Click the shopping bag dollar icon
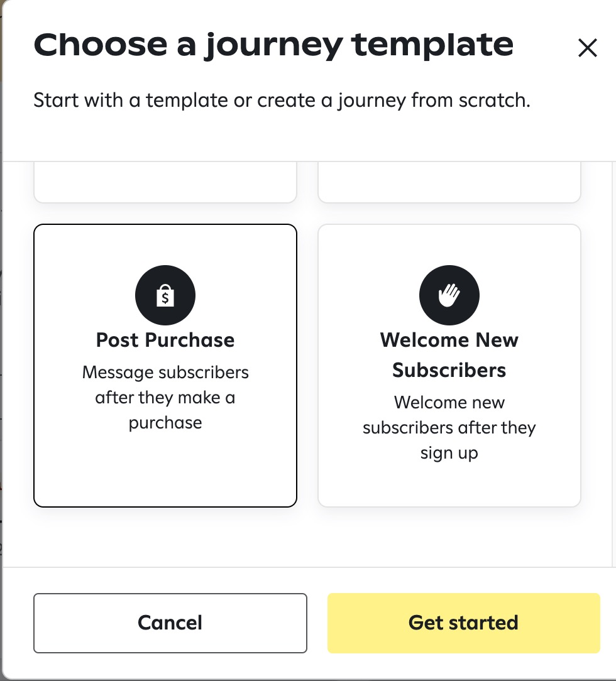The height and width of the screenshot is (681, 616). point(165,295)
